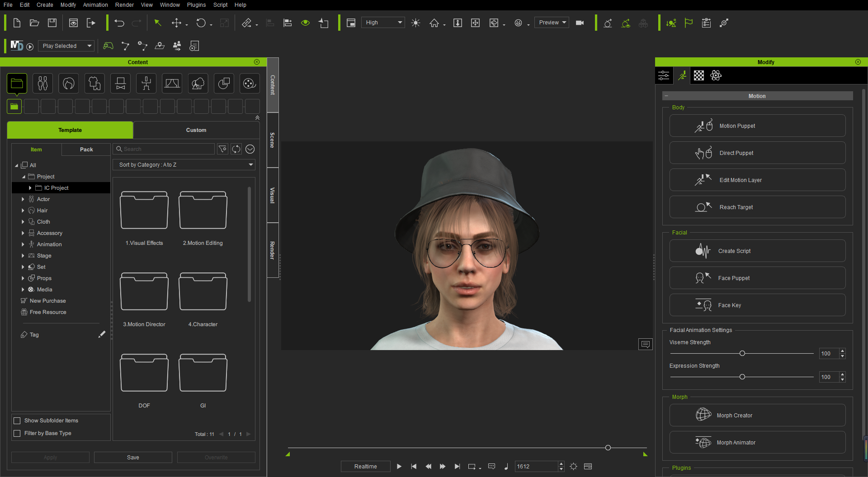Click the Expression Strength slider handle
This screenshot has width=868, height=477.
[x=742, y=377]
